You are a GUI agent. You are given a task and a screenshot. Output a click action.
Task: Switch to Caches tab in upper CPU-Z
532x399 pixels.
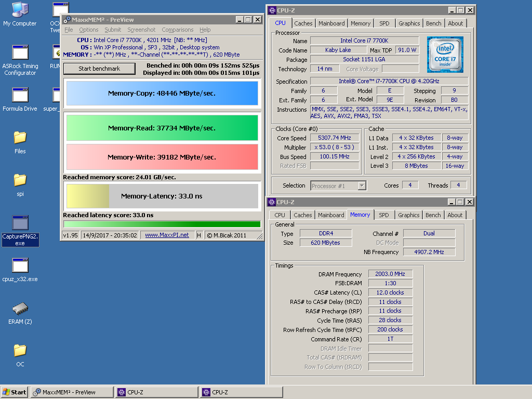point(303,23)
